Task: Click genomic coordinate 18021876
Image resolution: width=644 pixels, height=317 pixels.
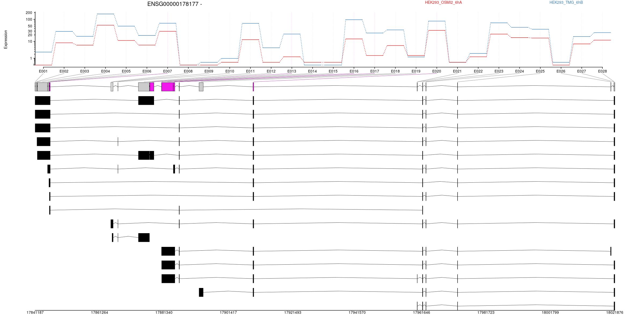Action: tap(614, 312)
